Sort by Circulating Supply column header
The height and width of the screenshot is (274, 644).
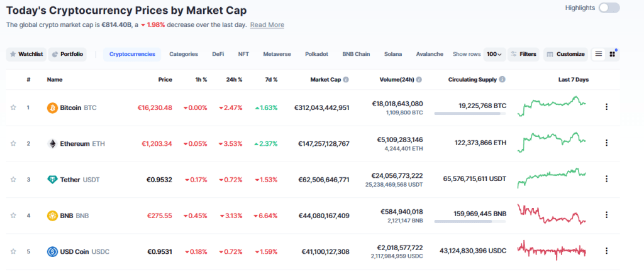[x=472, y=80]
